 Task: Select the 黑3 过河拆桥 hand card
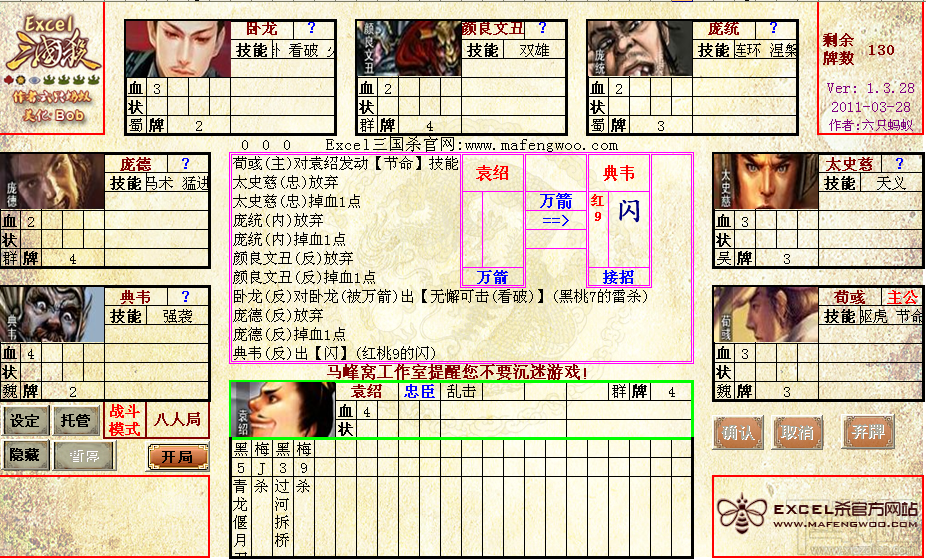[x=282, y=498]
